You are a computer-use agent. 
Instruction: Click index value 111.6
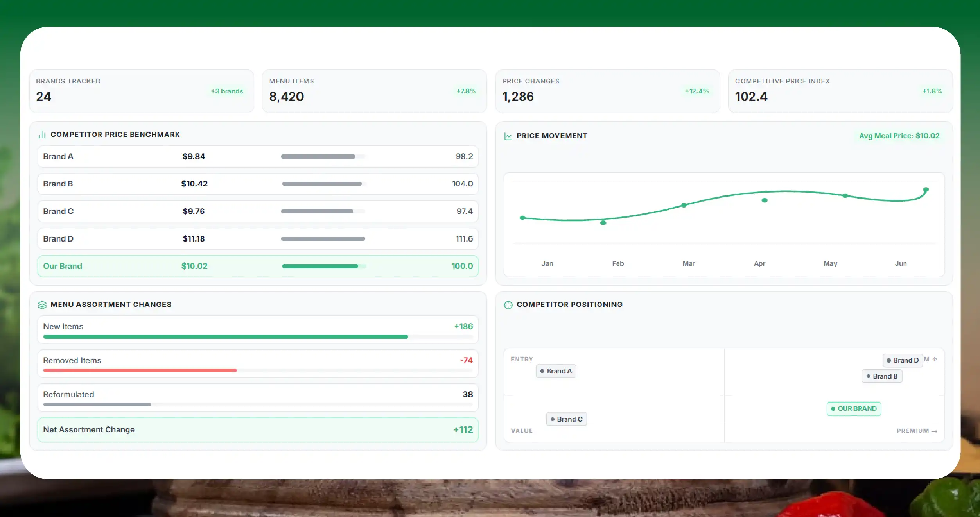click(464, 239)
